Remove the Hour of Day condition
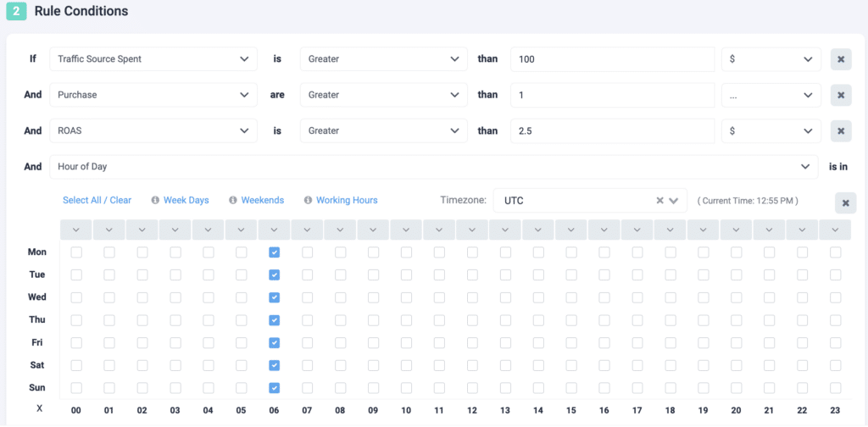Viewport: 868px width, 427px height. pyautogui.click(x=845, y=203)
